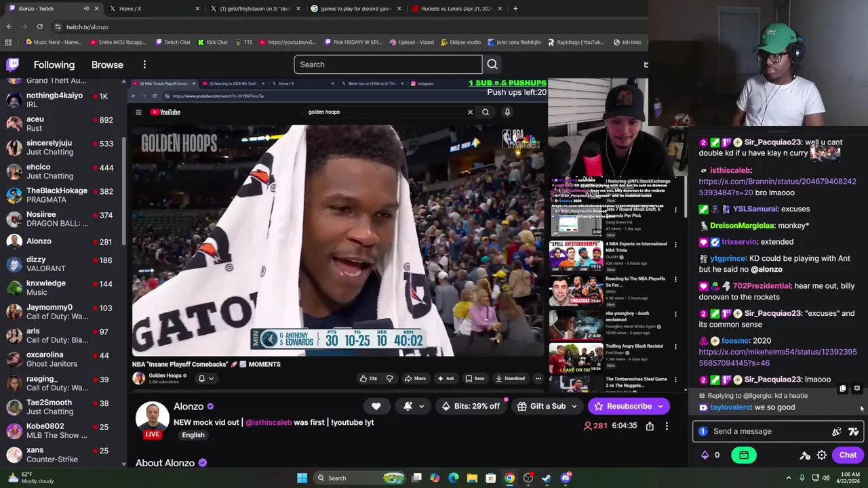Reload the twitch.tv page
The image size is (868, 488).
(40, 27)
